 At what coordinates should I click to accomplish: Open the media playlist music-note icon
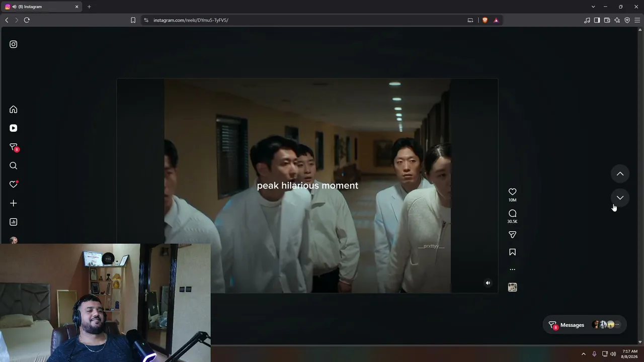click(587, 20)
